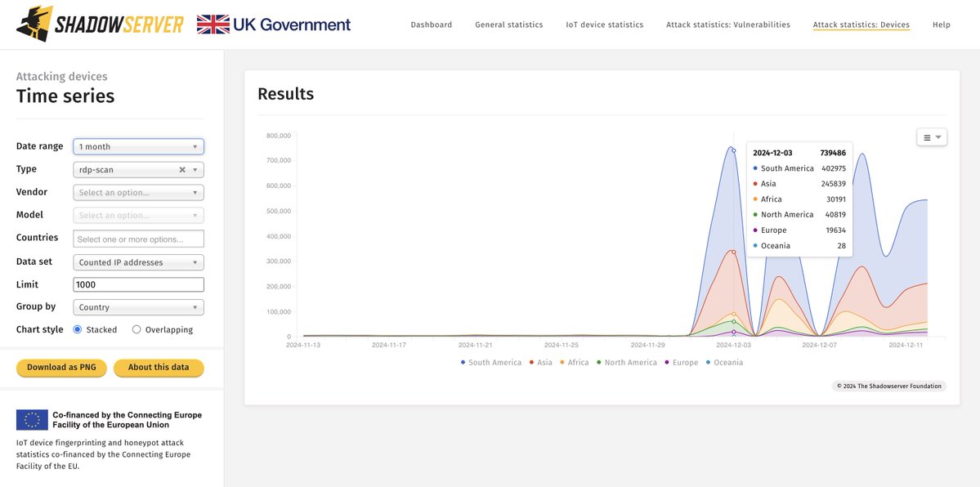Screen dimensions: 980x487
Task: Open the Date range dropdown
Action: (x=138, y=147)
